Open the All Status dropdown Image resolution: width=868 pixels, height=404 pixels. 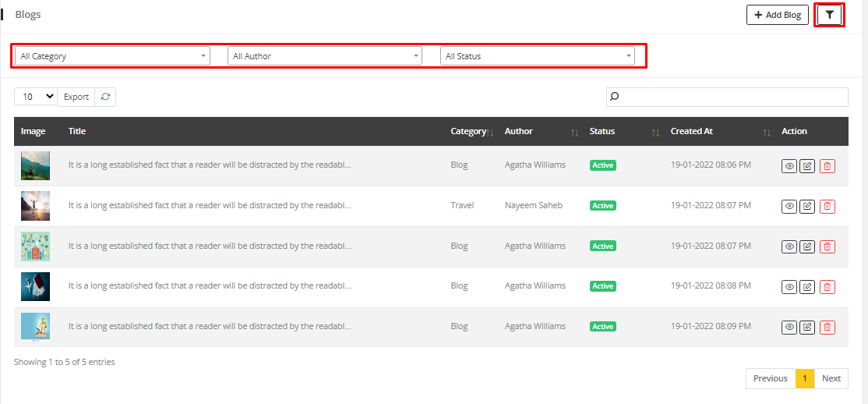pyautogui.click(x=537, y=56)
